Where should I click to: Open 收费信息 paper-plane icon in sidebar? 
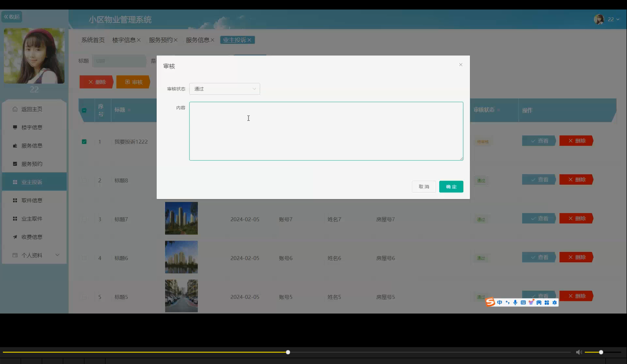(x=14, y=237)
